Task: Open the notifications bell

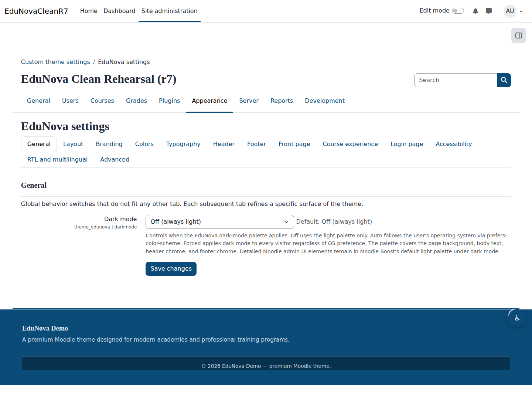Action: [x=475, y=11]
